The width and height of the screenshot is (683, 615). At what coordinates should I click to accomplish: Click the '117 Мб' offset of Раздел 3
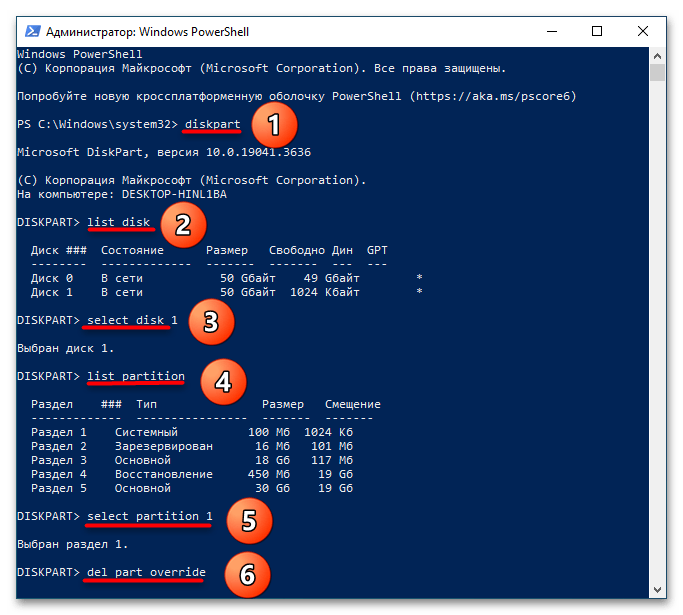click(332, 460)
